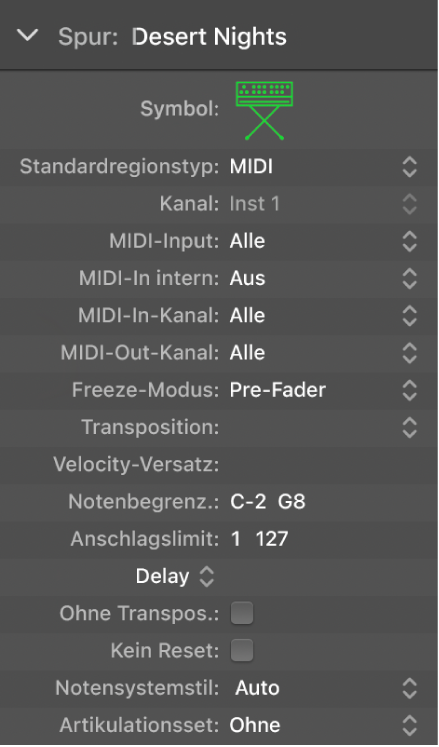Image resolution: width=439 pixels, height=747 pixels.
Task: Open the MIDI-In-Kanal popup arrows
Action: click(x=409, y=315)
